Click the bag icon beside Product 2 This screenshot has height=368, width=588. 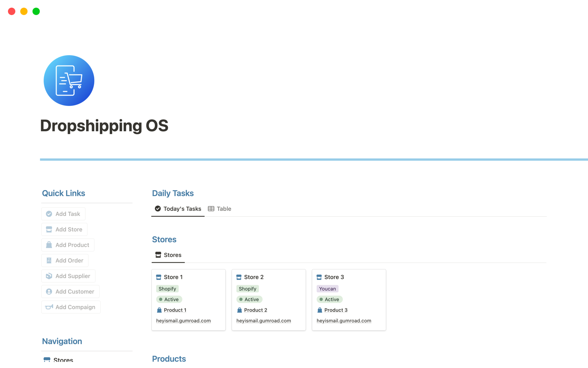[239, 310]
